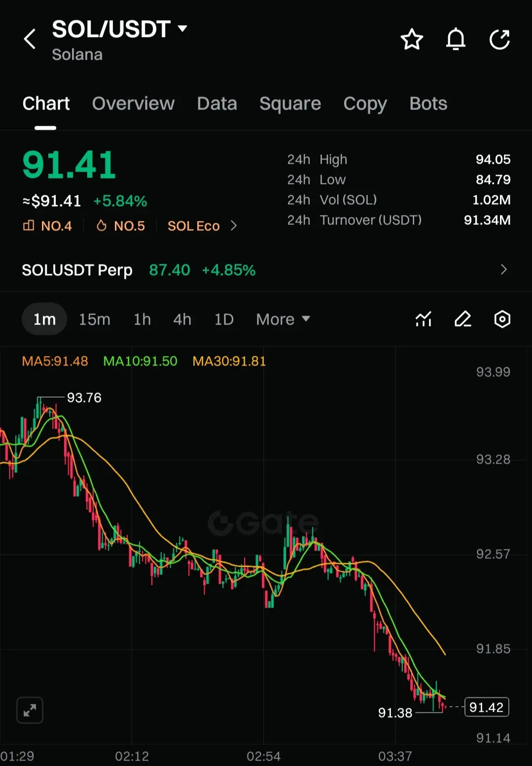Tap the 24h Vol (SOL) value 1.02M
This screenshot has width=532, height=766.
coord(492,200)
